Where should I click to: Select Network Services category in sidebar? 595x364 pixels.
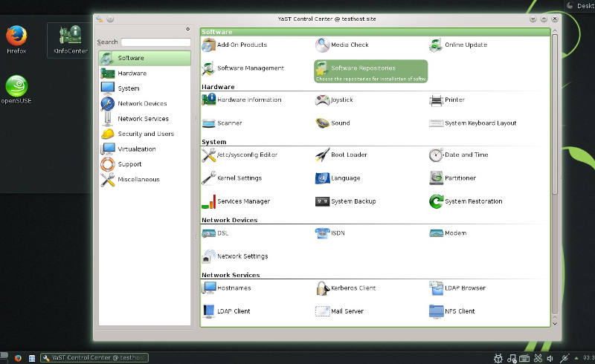click(x=144, y=119)
